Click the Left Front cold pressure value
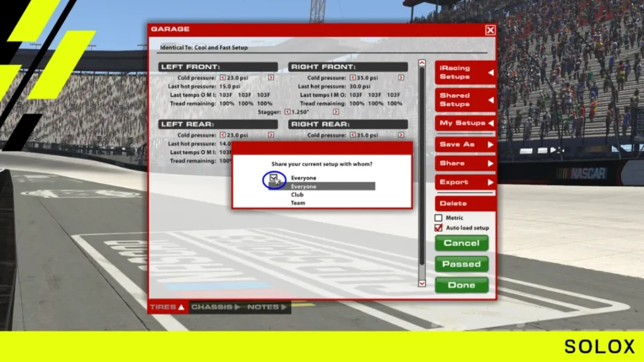This screenshot has height=362, width=644. pos(237,77)
